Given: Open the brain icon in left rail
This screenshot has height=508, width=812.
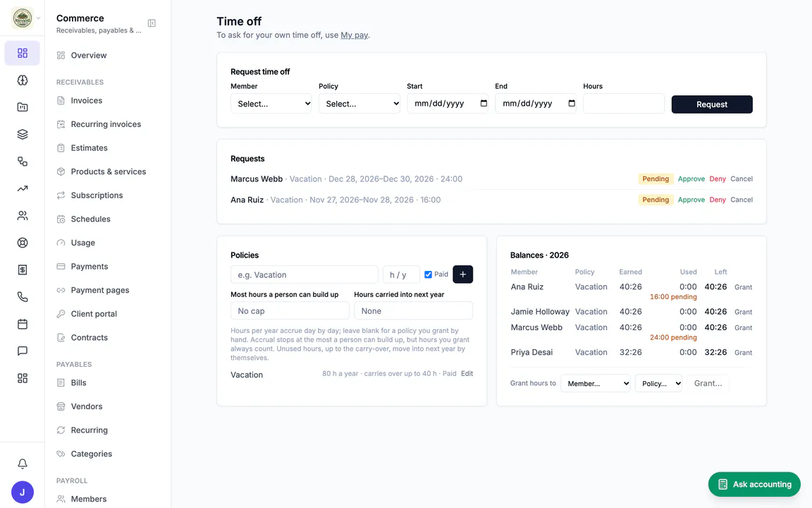Looking at the screenshot, I should pos(23,80).
